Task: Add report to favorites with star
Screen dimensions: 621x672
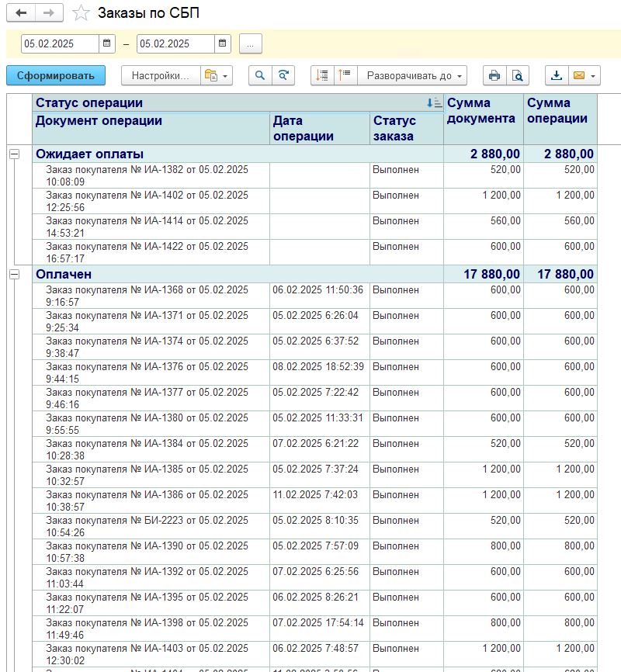Action: click(x=81, y=13)
